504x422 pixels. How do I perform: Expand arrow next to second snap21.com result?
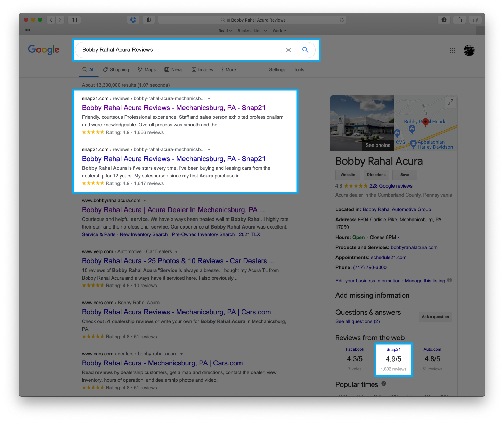click(209, 150)
